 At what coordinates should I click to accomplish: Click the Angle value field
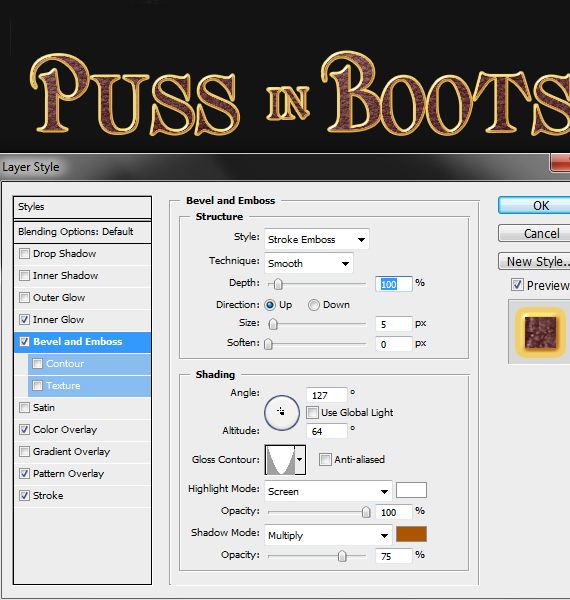point(327,395)
